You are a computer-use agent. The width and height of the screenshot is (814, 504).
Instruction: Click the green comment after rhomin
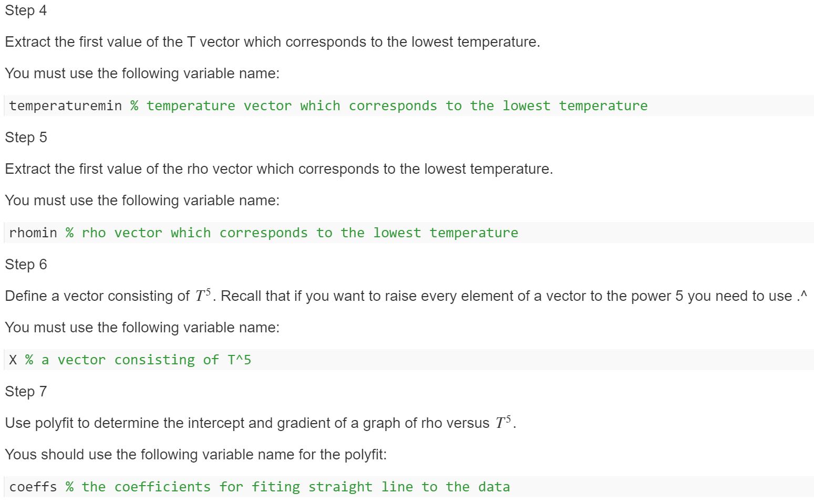pos(292,233)
